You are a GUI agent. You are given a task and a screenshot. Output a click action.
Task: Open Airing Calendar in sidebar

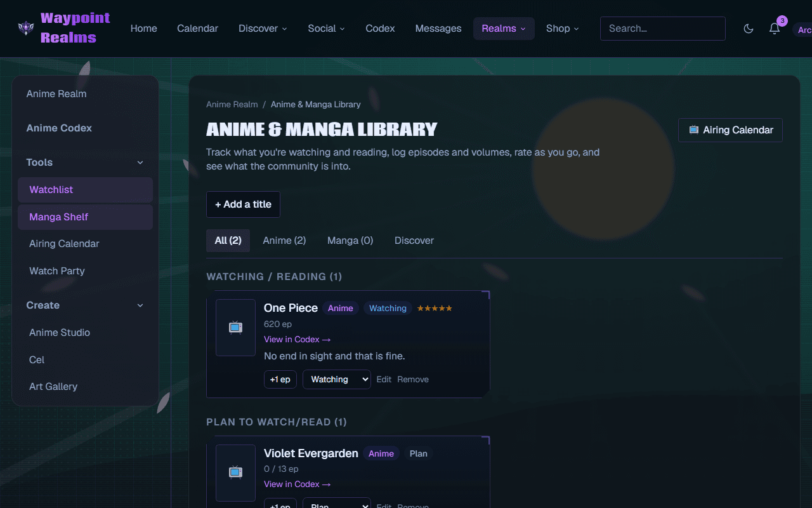click(x=85, y=244)
